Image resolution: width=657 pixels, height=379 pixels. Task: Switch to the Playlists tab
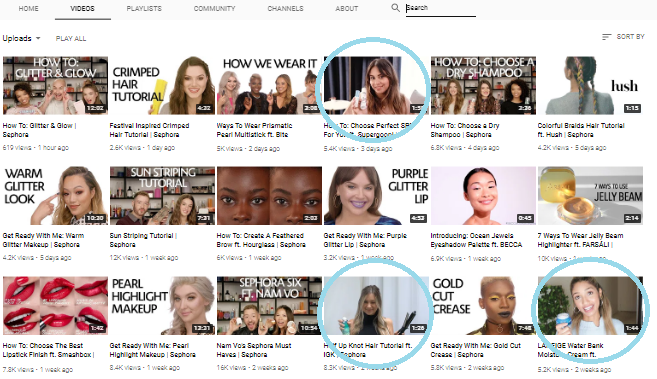[x=144, y=8]
